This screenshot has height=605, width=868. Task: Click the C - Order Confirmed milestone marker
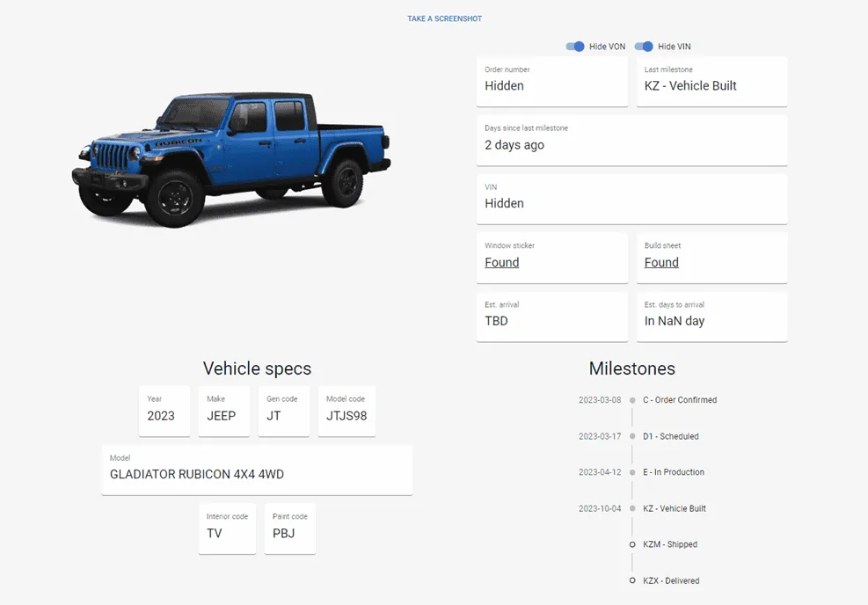click(x=632, y=400)
